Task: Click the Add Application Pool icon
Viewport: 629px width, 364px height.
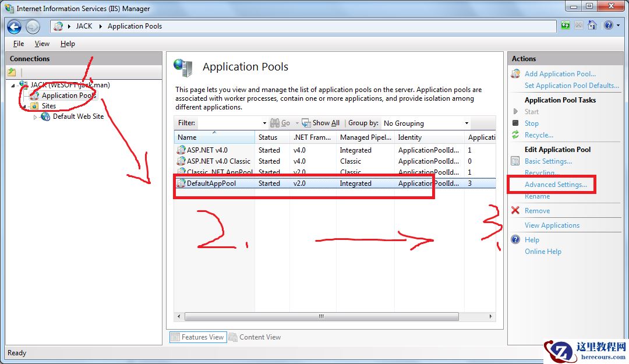Action: (515, 73)
